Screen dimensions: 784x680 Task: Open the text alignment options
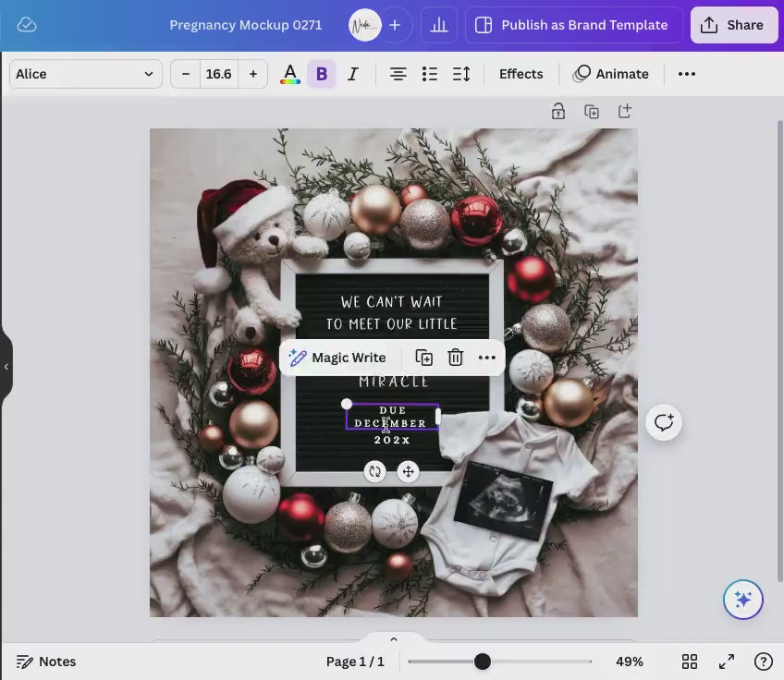[x=398, y=74]
